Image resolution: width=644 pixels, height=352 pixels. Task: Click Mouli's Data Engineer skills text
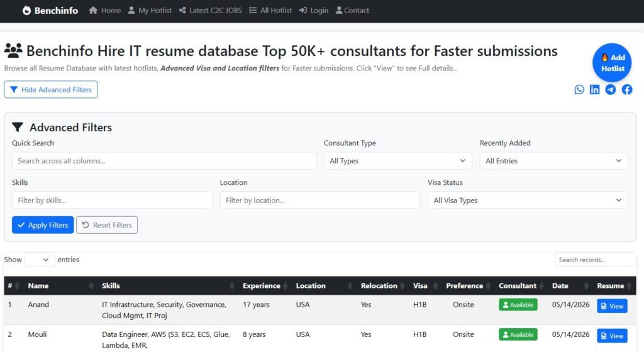pyautogui.click(x=165, y=339)
